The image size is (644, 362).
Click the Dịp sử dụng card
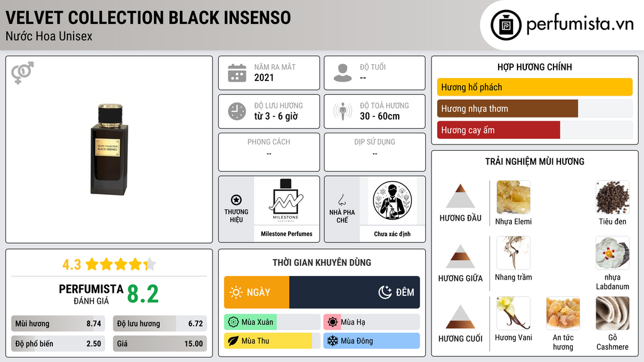click(375, 152)
